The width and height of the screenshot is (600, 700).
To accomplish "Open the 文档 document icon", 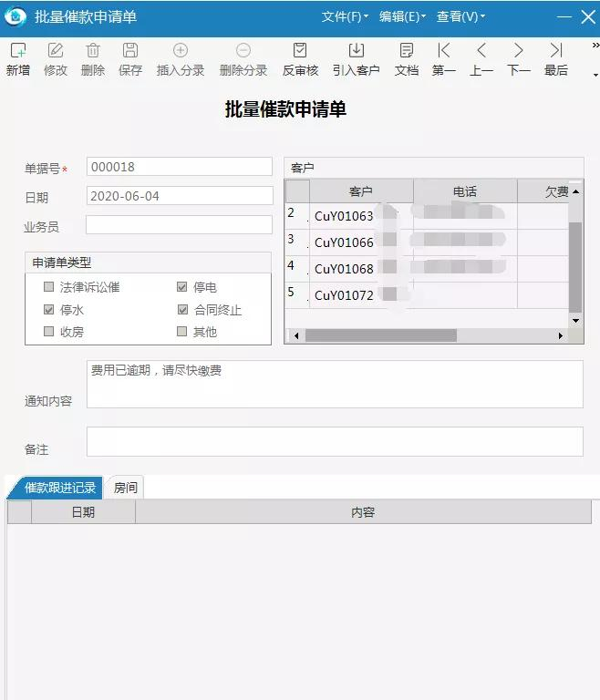I will tap(407, 50).
